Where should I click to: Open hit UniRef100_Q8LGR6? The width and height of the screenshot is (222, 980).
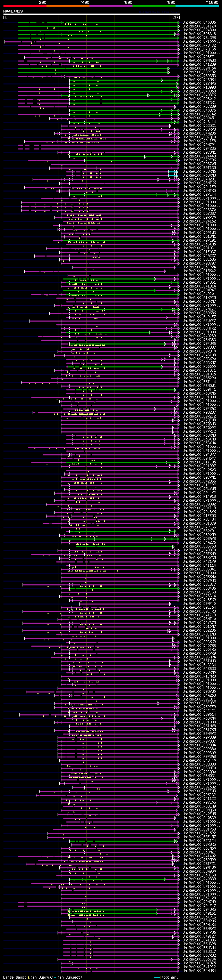[199, 38]
